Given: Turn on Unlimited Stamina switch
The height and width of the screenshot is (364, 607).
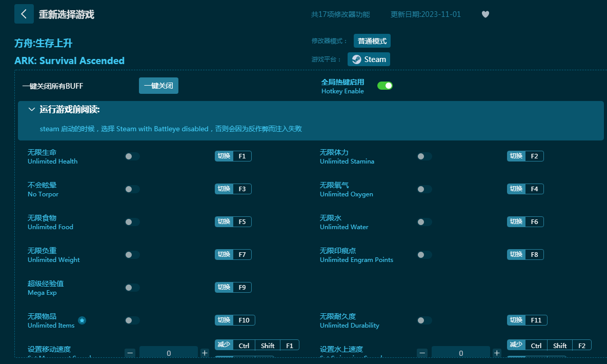Looking at the screenshot, I should (x=424, y=156).
